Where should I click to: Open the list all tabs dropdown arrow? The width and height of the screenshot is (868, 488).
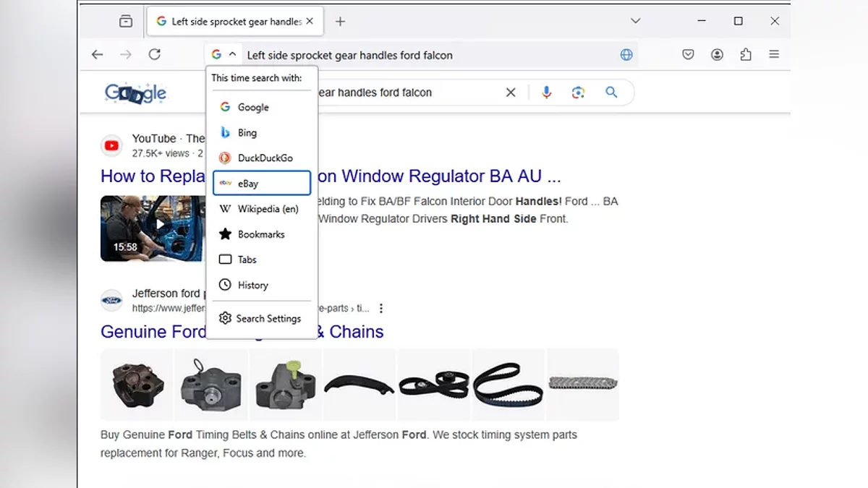tap(635, 21)
